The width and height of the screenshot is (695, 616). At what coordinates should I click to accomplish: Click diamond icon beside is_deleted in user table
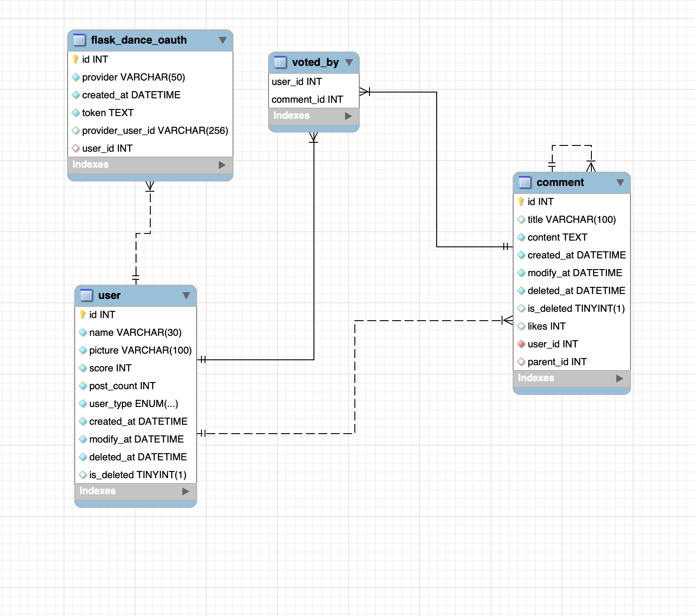click(x=83, y=475)
